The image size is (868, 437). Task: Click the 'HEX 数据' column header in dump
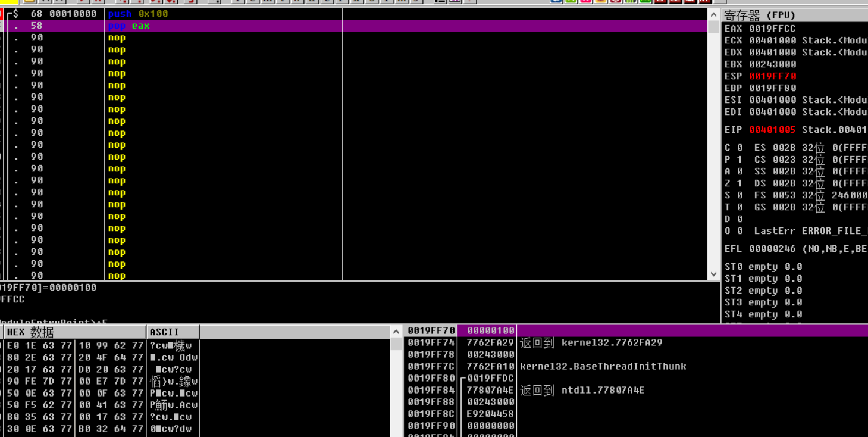click(75, 332)
